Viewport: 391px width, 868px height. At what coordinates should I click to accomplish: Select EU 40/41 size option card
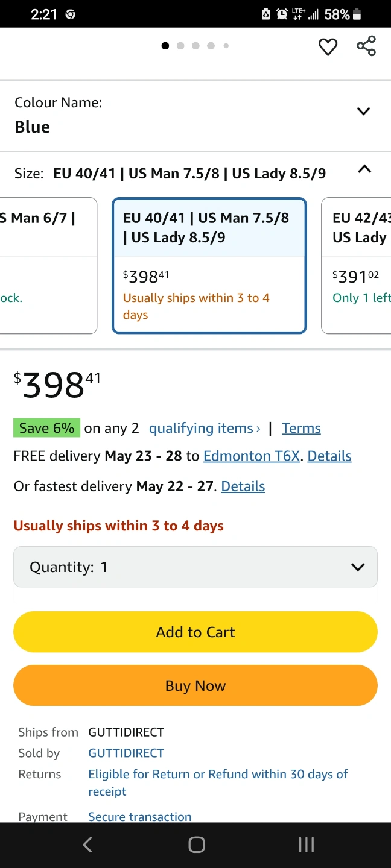point(209,265)
